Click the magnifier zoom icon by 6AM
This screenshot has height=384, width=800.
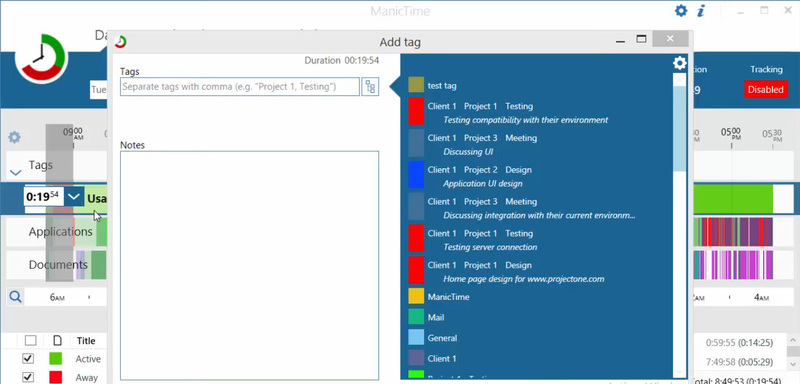(x=15, y=297)
